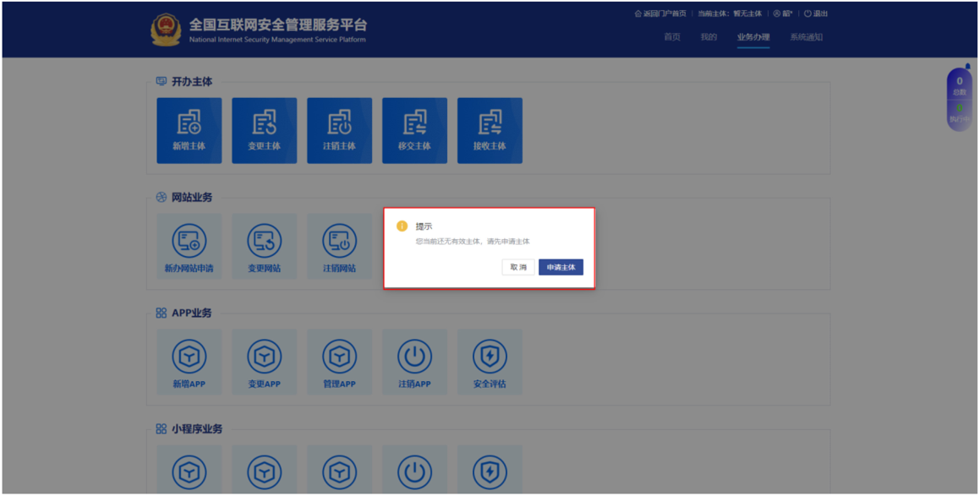The width and height of the screenshot is (980, 496).
Task: Switch to the 首页 tab
Action: pyautogui.click(x=672, y=37)
